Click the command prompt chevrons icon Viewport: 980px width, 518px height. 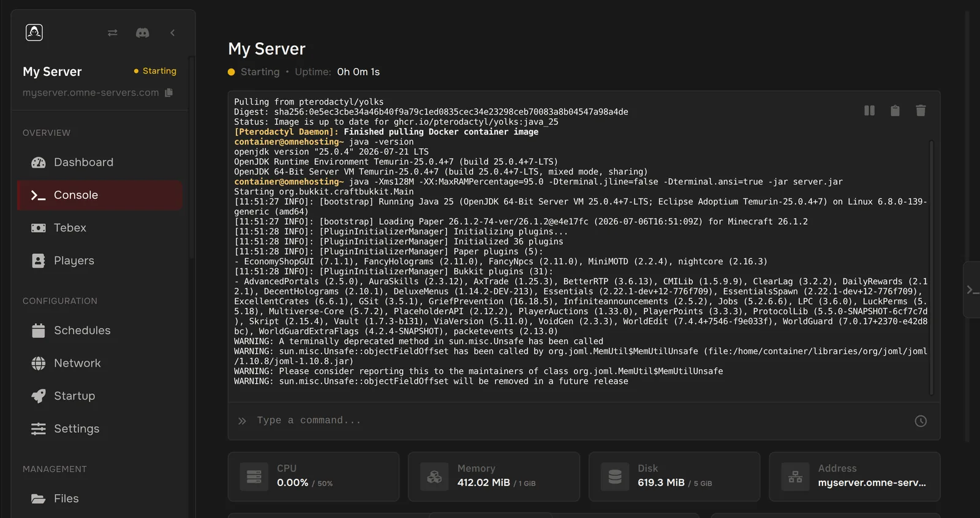[243, 421]
